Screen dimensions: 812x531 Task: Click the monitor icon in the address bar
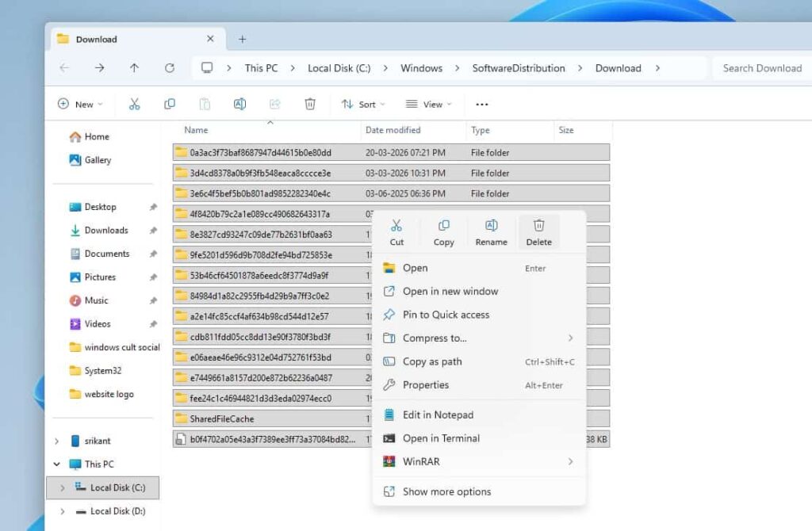[x=207, y=68]
